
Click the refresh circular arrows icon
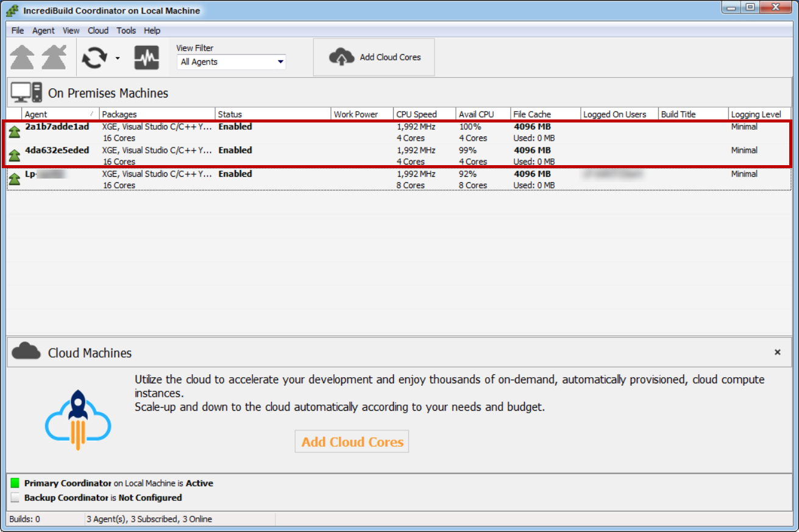[x=94, y=59]
